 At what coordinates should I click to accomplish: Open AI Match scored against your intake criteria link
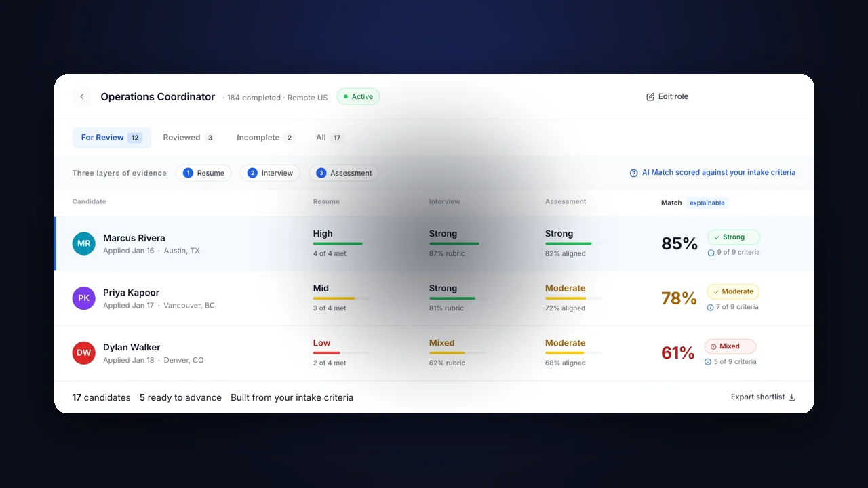click(x=713, y=173)
